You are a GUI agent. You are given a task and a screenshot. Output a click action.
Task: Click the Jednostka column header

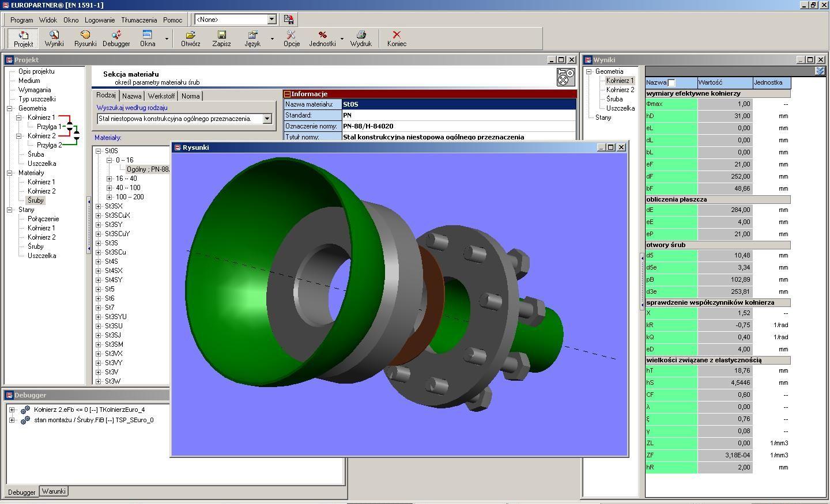772,82
